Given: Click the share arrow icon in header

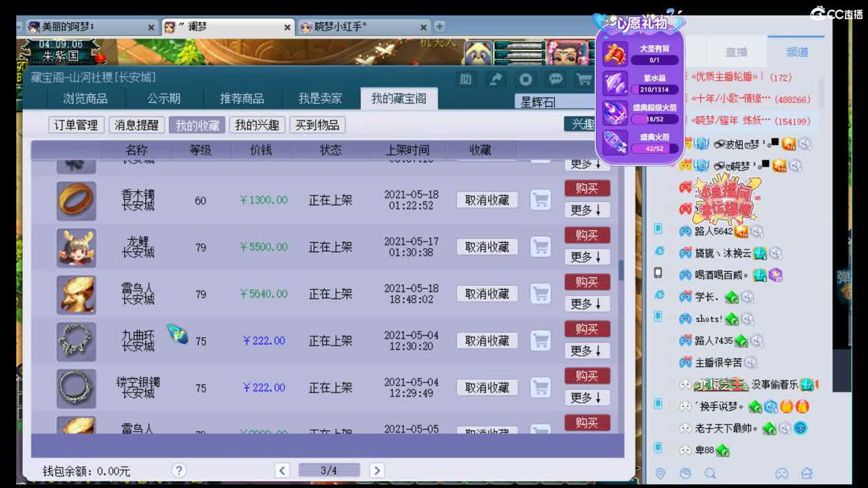Looking at the screenshot, I should click(x=496, y=79).
